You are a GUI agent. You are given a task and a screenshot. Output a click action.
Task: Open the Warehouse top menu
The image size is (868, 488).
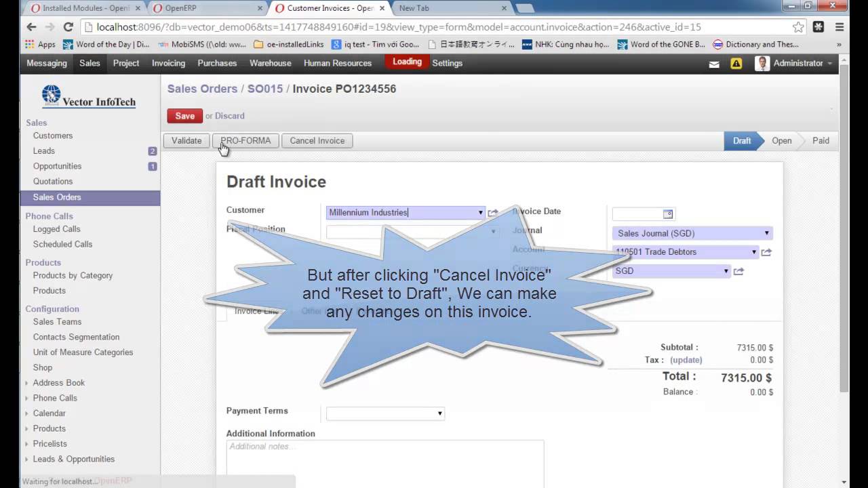tap(270, 63)
